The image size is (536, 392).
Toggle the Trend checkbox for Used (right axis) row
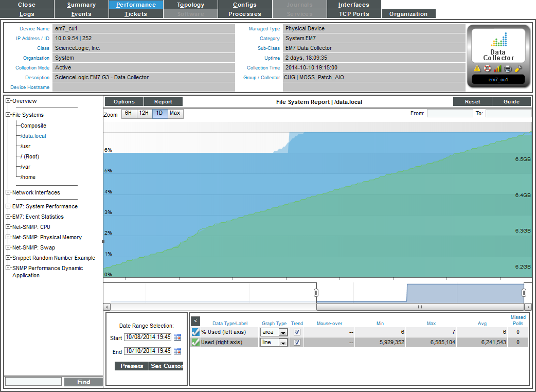[x=297, y=343]
